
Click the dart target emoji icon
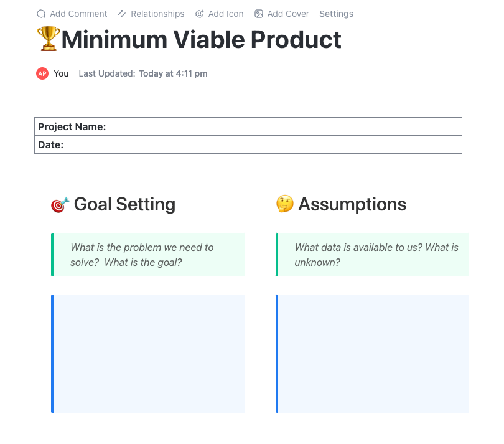(60, 204)
